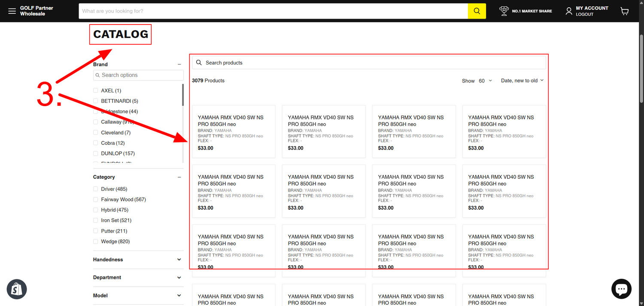Open the Date, new to old sort dropdown

tap(522, 80)
